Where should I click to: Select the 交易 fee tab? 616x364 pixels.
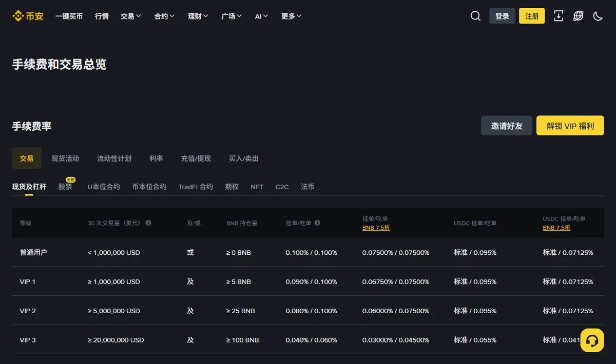tap(27, 158)
